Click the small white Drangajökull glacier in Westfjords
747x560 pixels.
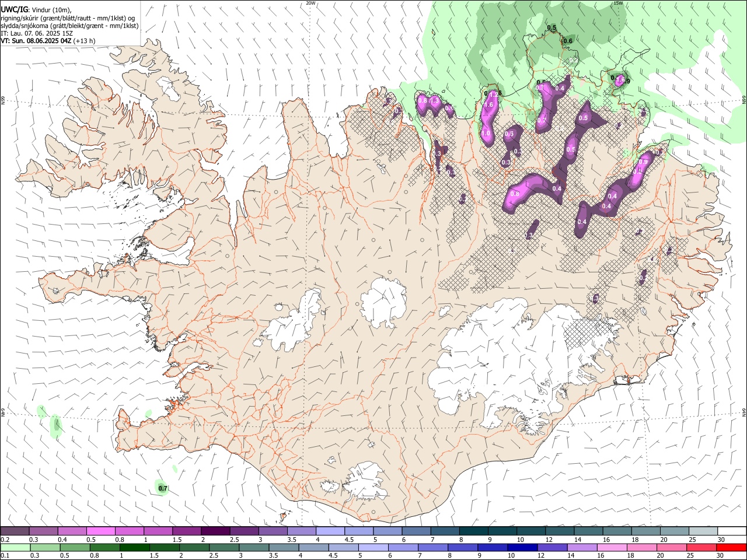click(170, 87)
